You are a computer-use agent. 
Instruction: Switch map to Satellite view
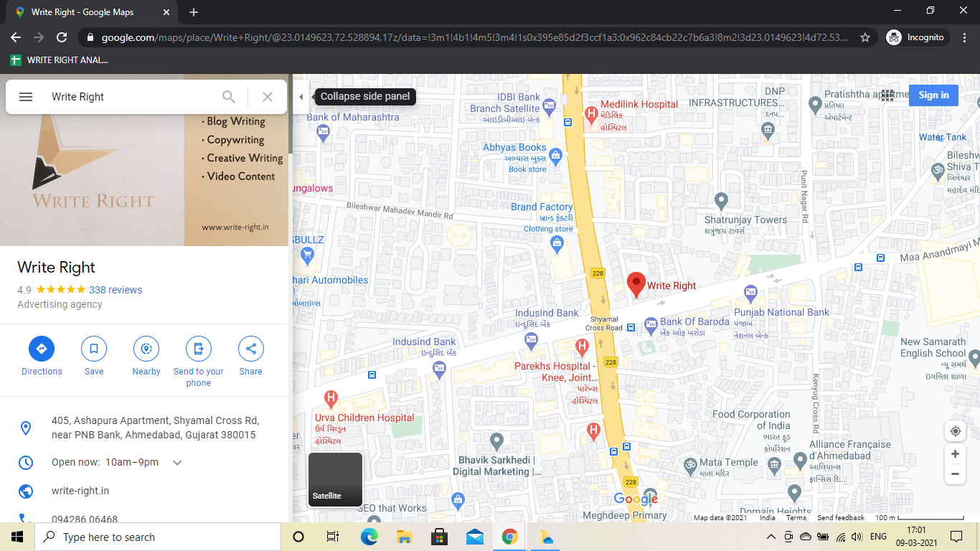tap(335, 479)
